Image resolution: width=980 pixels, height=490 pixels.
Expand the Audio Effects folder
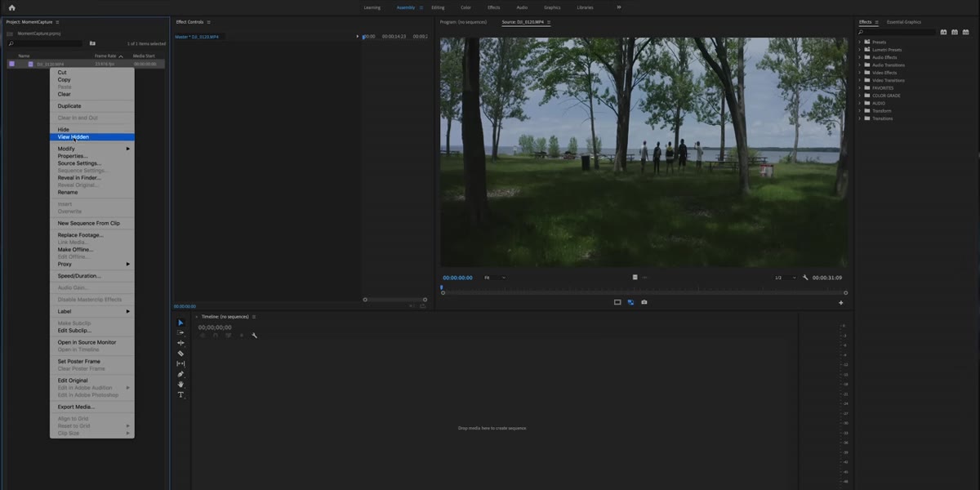point(859,57)
